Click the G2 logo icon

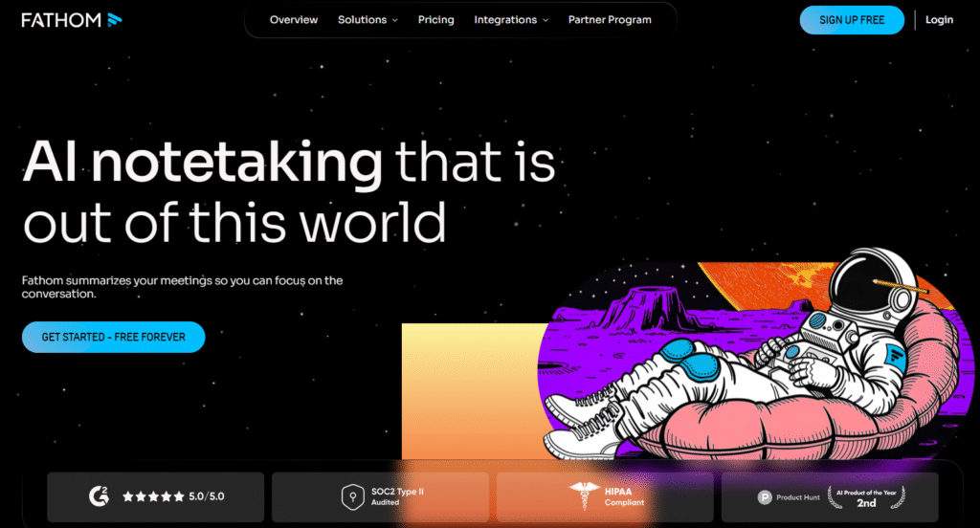tap(99, 496)
